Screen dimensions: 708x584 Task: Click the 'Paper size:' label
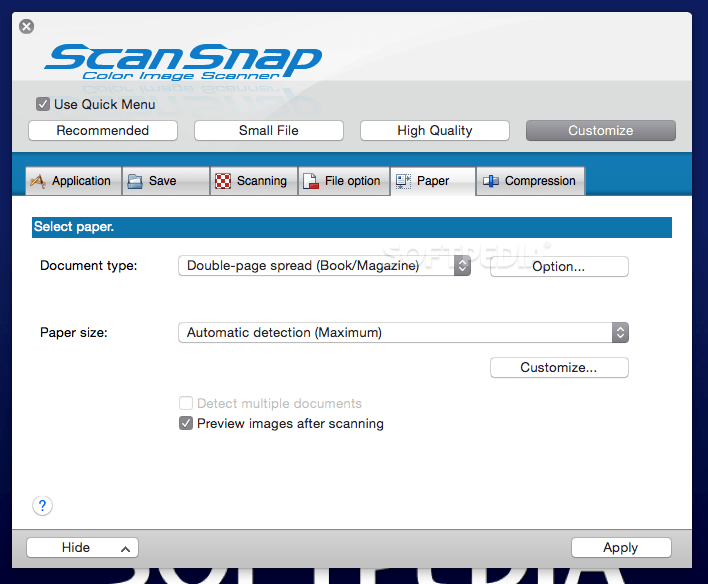74,333
